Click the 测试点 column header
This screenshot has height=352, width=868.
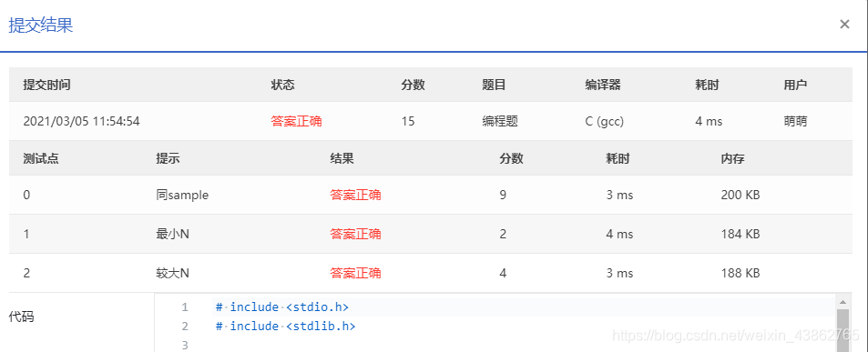[x=41, y=158]
